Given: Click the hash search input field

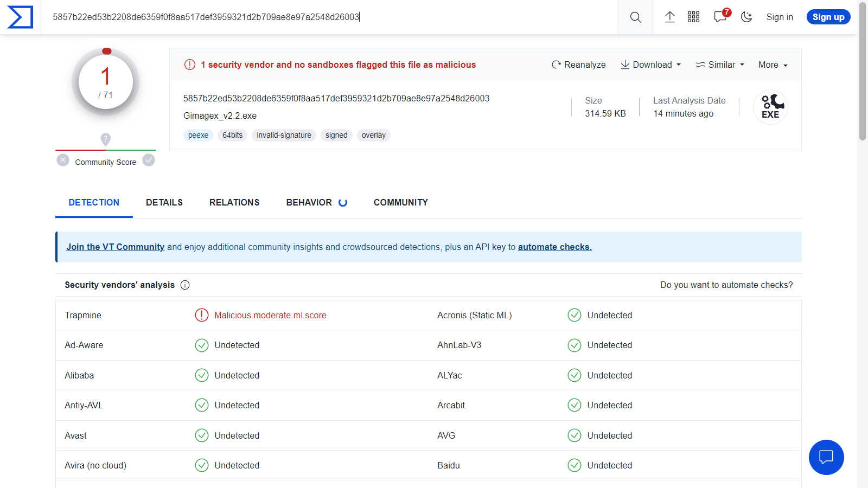Looking at the screenshot, I should click(325, 17).
